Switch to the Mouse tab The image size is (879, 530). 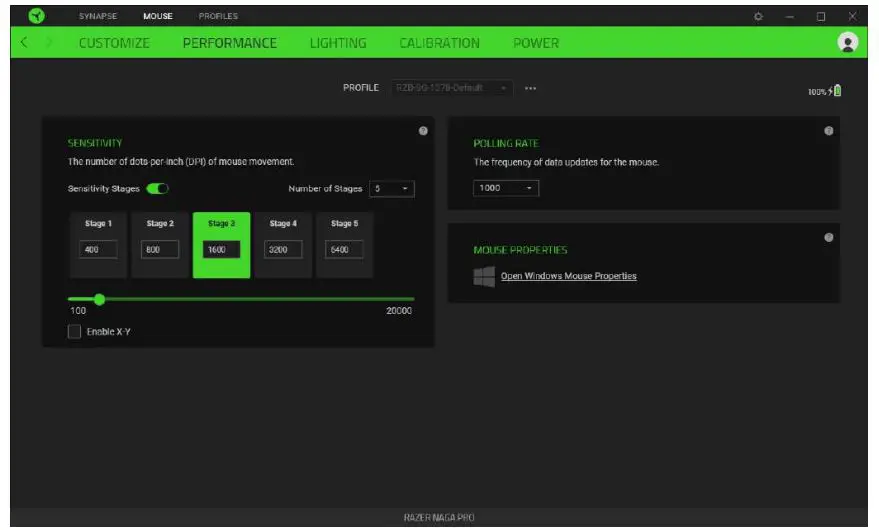point(158,16)
